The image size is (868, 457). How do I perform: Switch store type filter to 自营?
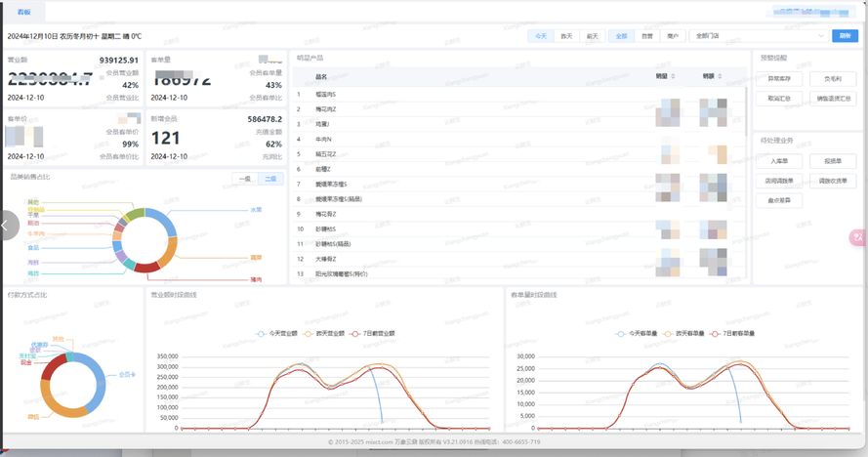[646, 36]
